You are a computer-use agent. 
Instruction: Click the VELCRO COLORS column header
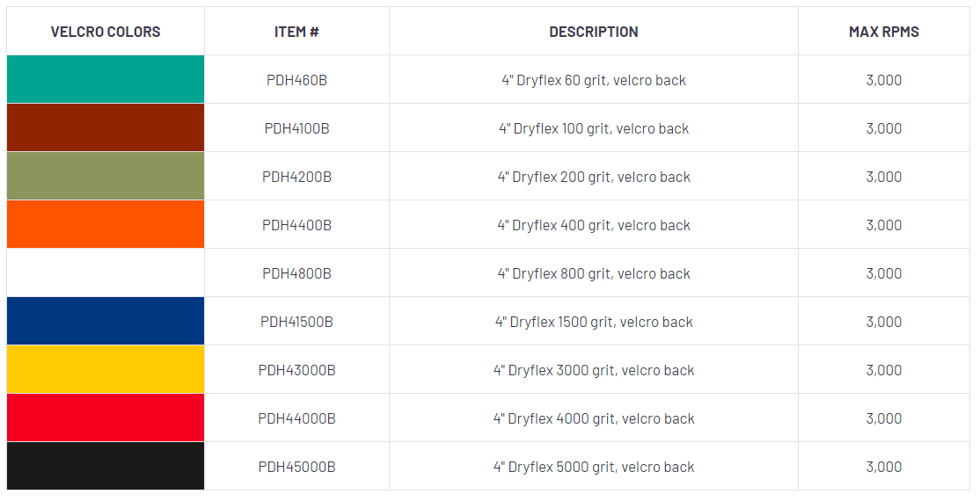(x=106, y=32)
